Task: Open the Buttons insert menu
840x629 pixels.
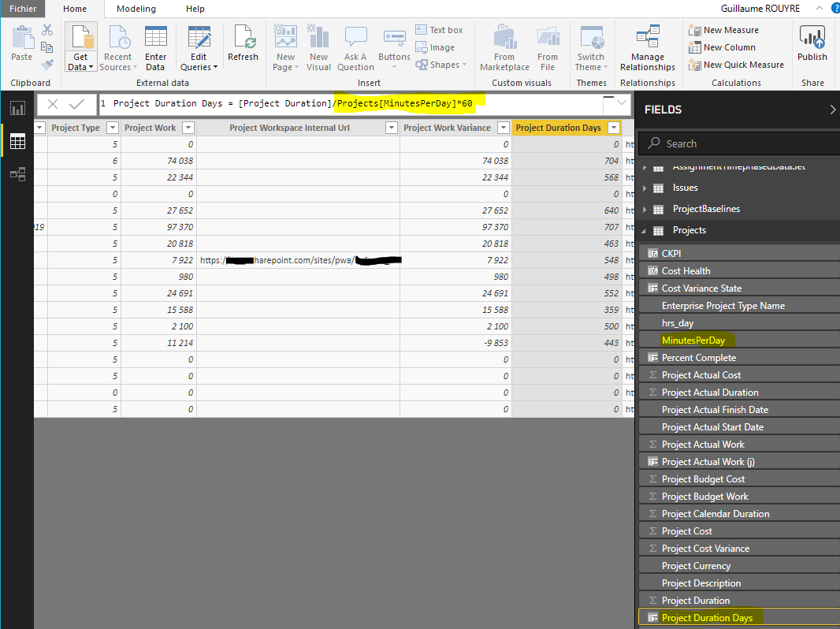Action: click(x=394, y=47)
